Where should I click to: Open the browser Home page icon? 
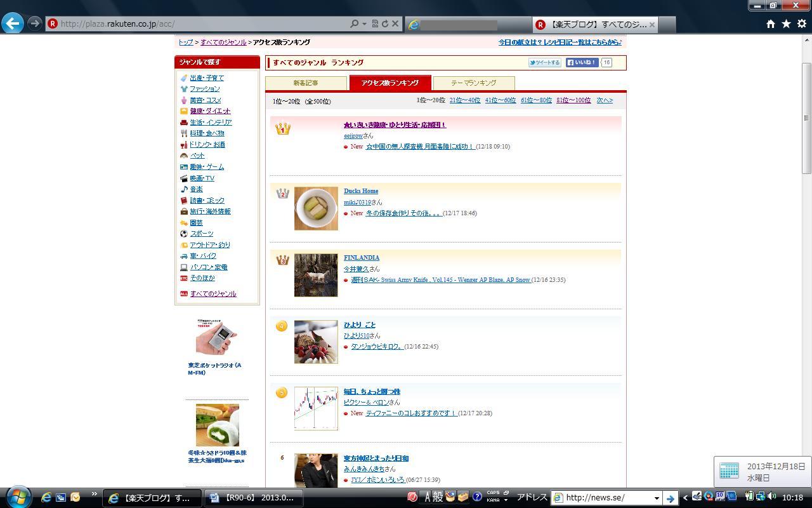coord(770,23)
